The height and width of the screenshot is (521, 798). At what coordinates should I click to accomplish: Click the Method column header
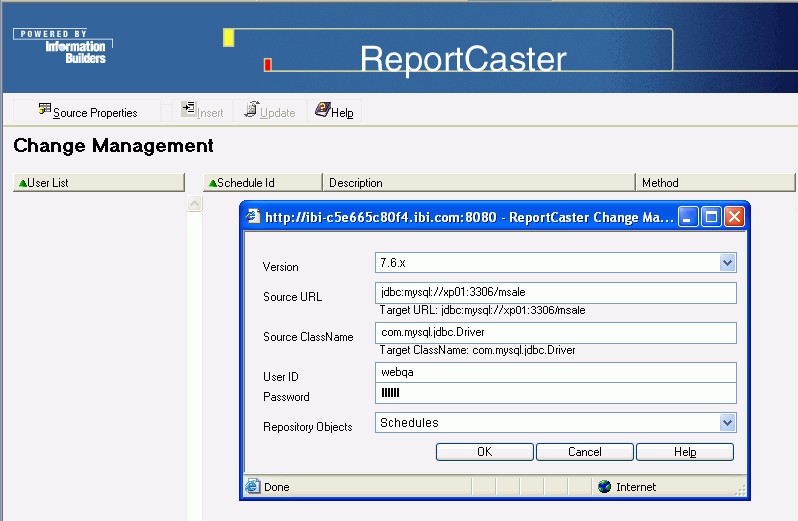coord(715,183)
